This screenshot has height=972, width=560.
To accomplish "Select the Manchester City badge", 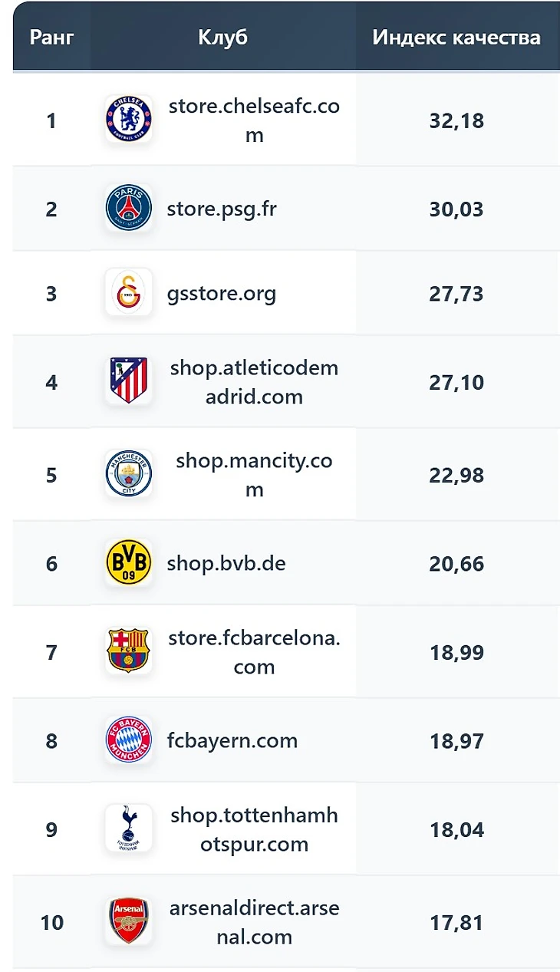I will click(x=129, y=475).
